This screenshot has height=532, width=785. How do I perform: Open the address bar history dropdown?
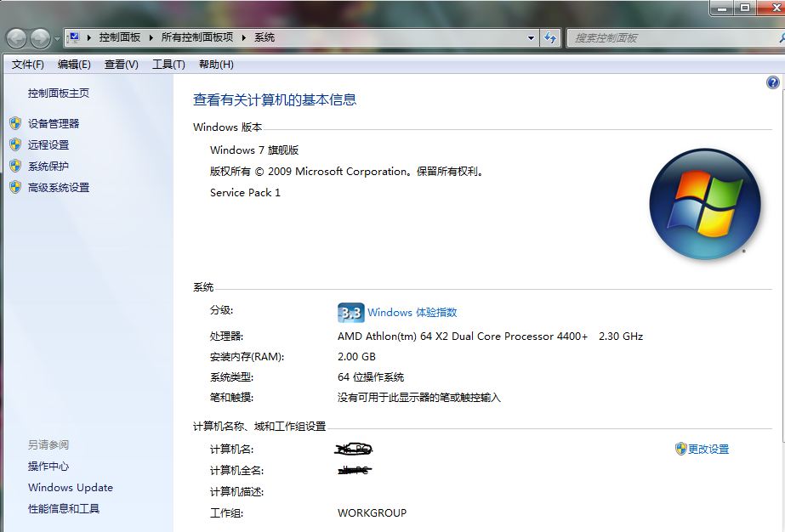click(x=531, y=38)
